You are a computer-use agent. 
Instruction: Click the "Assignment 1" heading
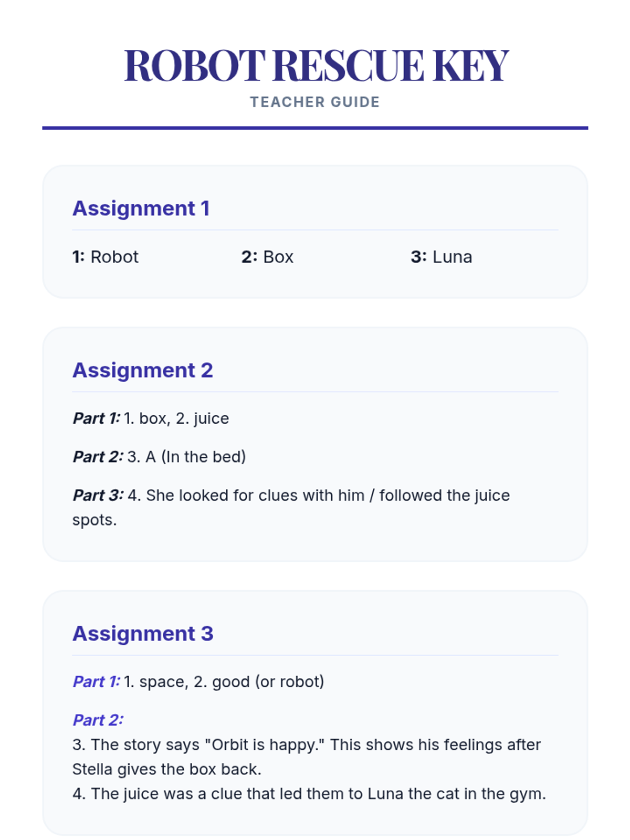coord(141,208)
